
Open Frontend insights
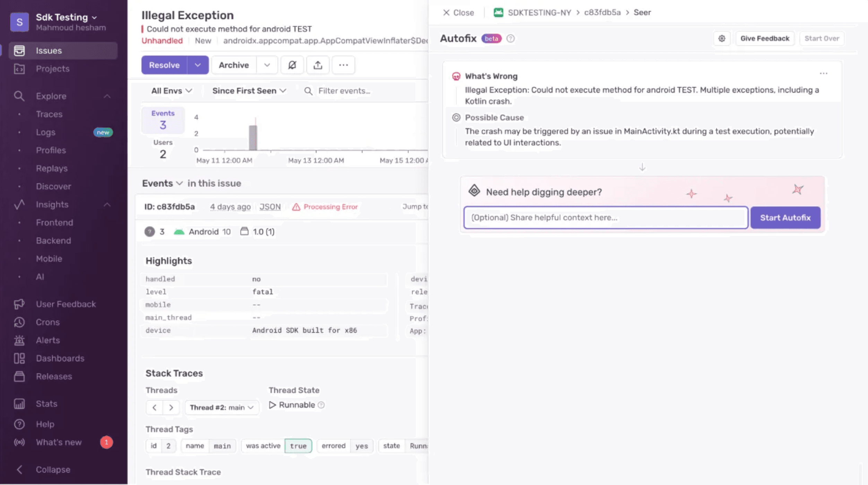pyautogui.click(x=54, y=222)
